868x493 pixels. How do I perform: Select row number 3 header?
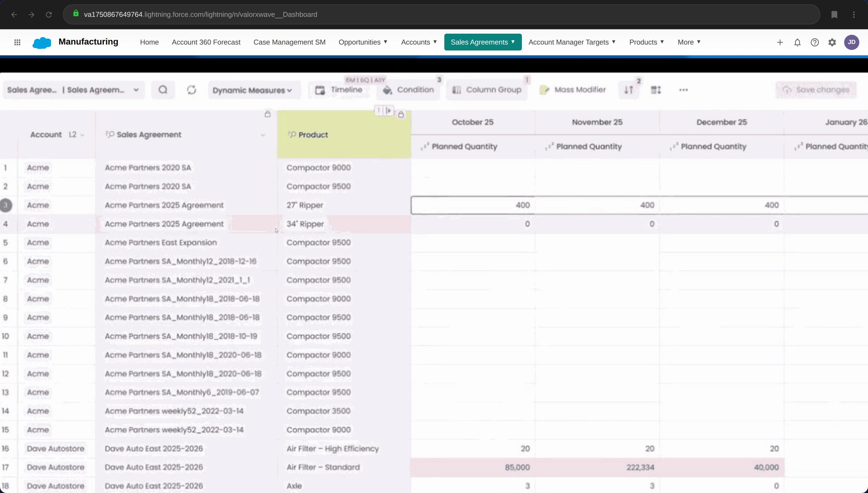(x=6, y=205)
